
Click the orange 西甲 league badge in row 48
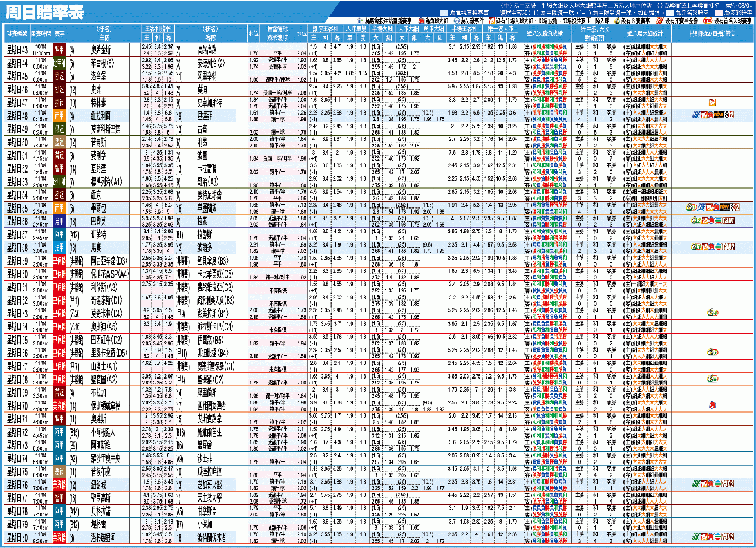point(59,115)
